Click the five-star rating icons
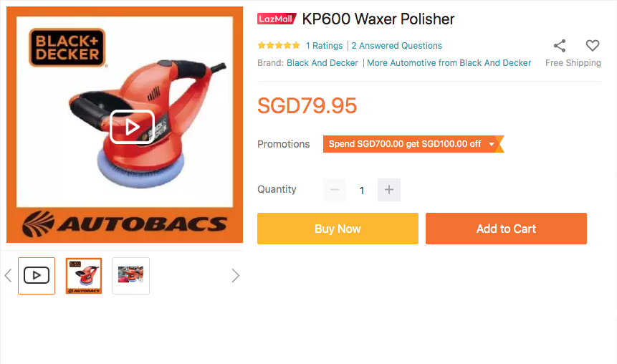 tap(279, 46)
